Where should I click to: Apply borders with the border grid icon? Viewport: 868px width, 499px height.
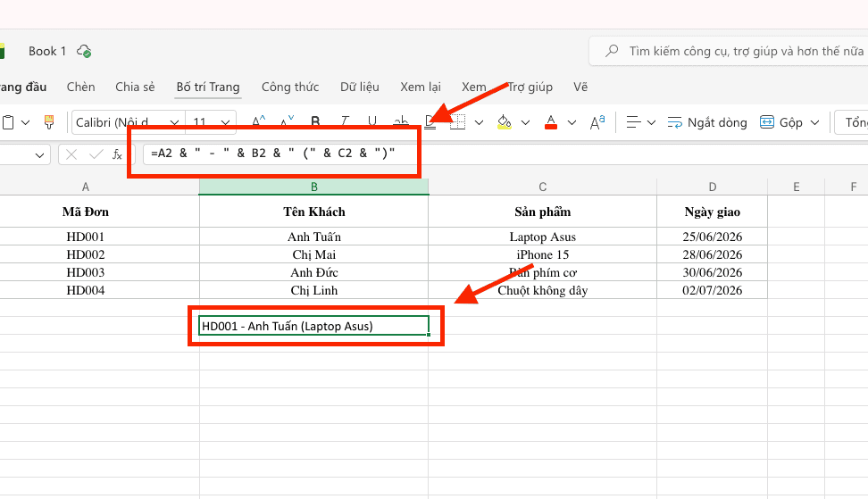coord(457,122)
